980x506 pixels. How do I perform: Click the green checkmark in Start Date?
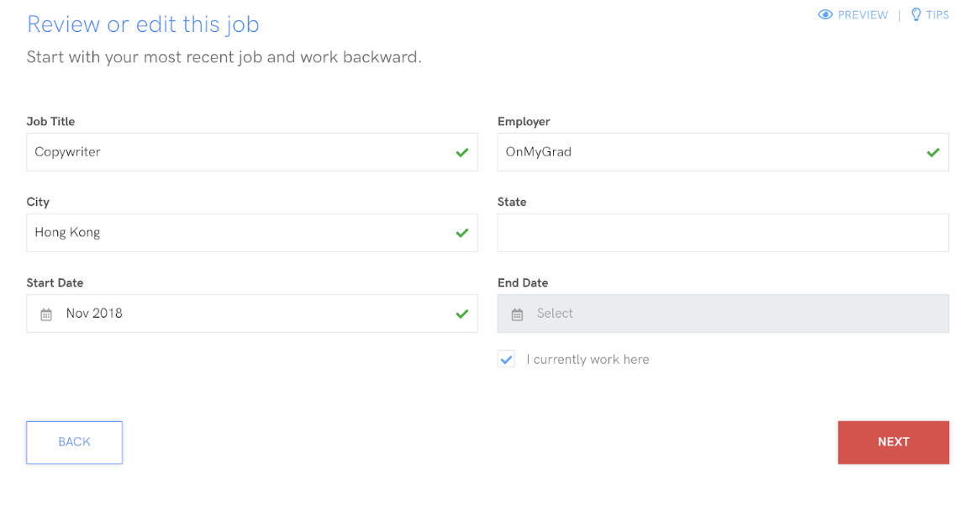[x=461, y=314]
